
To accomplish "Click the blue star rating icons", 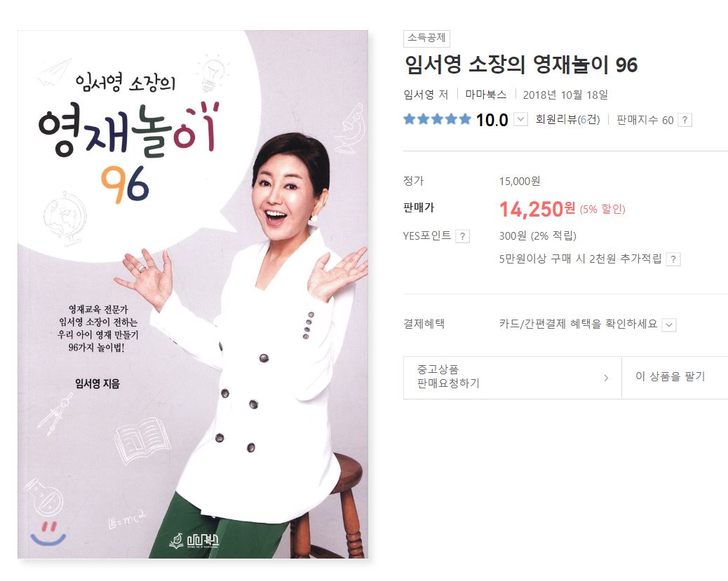I will (437, 120).
